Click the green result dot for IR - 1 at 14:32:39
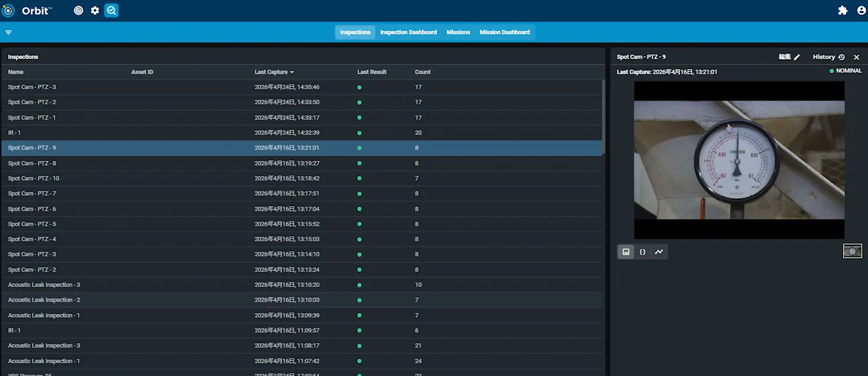868x376 pixels. tap(359, 133)
